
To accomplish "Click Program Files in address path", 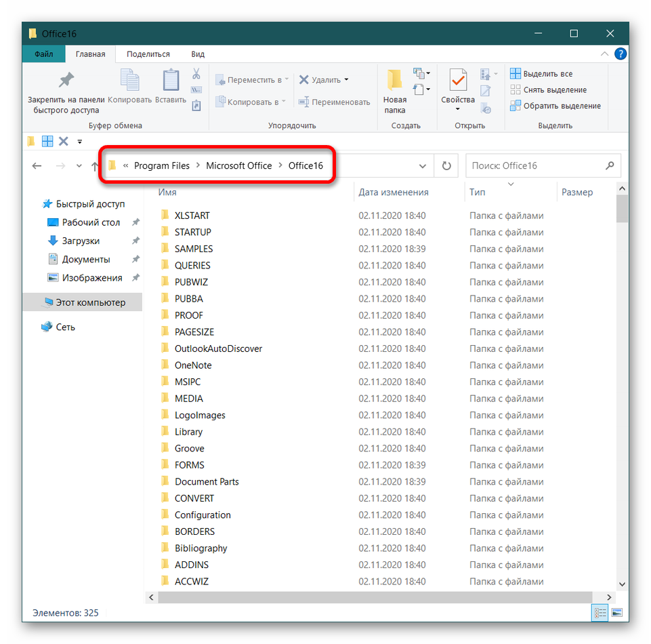I will click(161, 165).
